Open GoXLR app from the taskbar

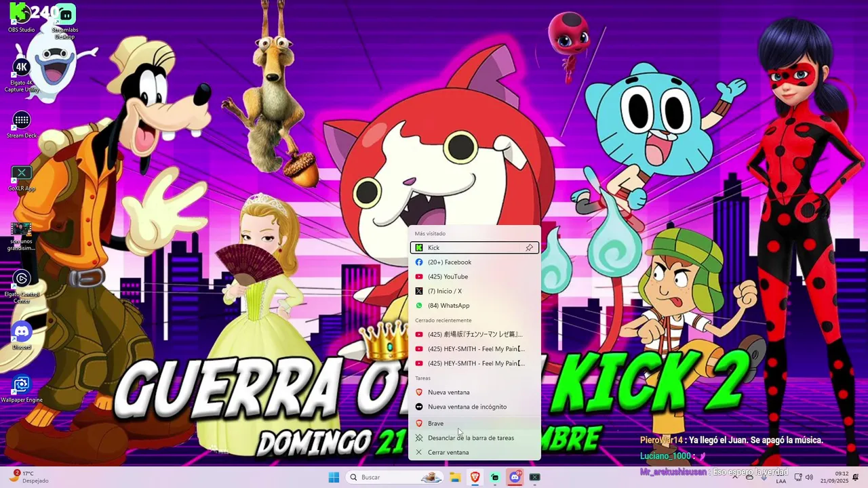tap(535, 477)
